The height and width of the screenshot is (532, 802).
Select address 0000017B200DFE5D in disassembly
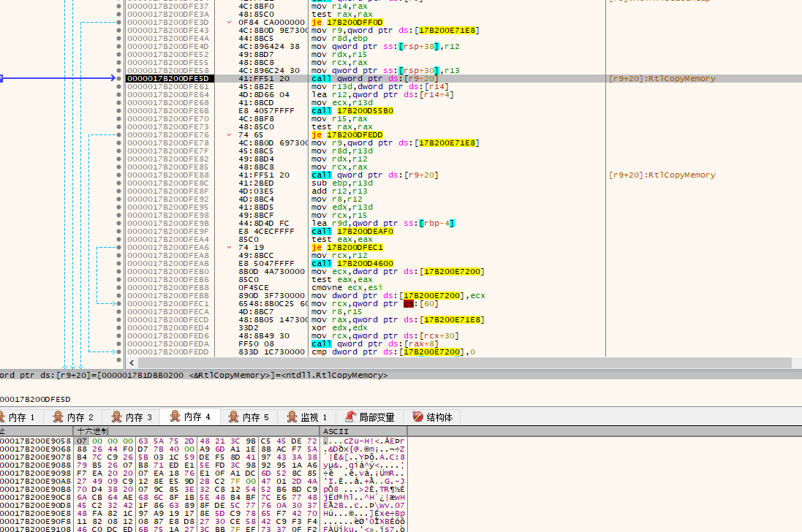pyautogui.click(x=167, y=79)
